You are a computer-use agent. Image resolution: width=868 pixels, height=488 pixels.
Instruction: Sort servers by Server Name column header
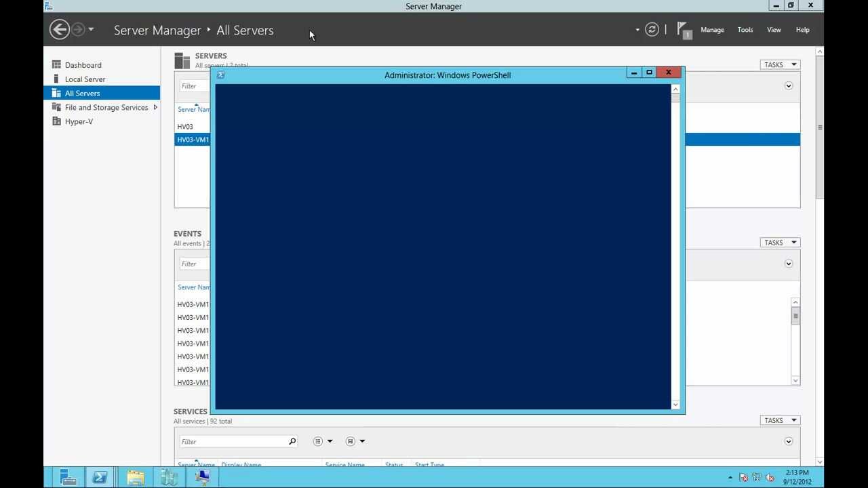click(x=194, y=109)
